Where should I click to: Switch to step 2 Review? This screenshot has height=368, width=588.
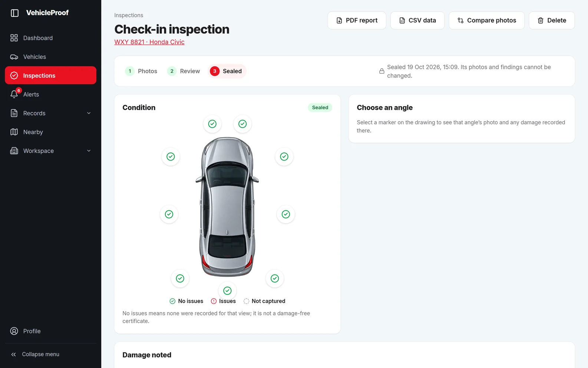(184, 71)
